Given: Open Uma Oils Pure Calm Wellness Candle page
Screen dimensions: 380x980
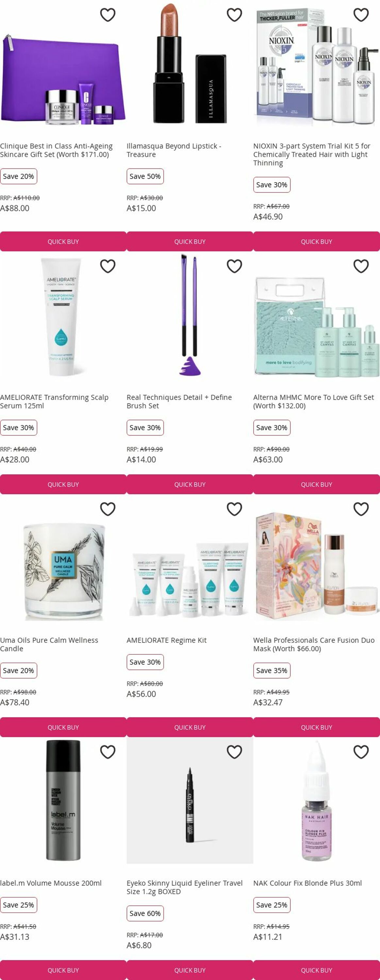Looking at the screenshot, I should click(x=49, y=645).
